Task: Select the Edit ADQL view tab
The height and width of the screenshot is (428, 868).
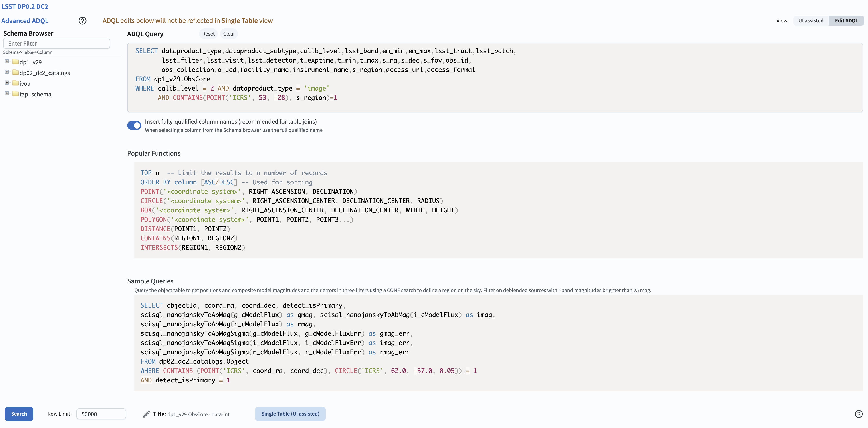Action: pos(846,20)
